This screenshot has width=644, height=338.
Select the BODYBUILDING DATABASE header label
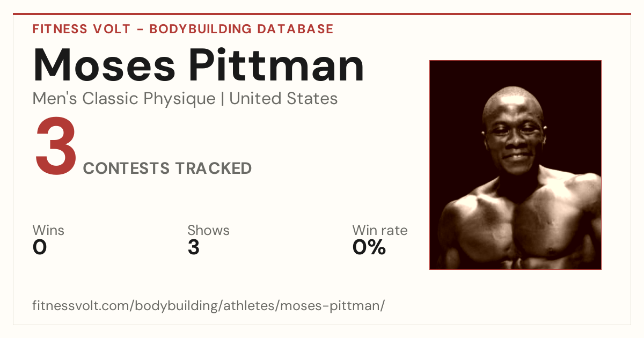click(241, 29)
